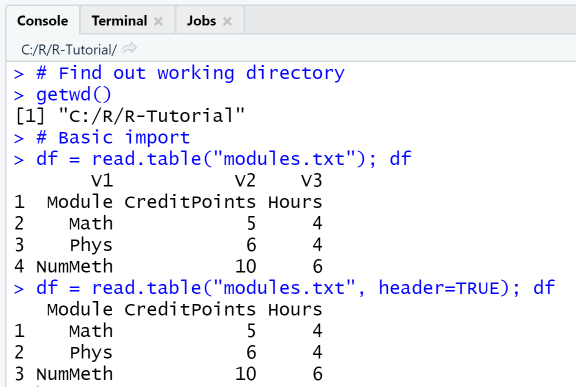Click the CreditPoints header in the second table

coord(190,310)
